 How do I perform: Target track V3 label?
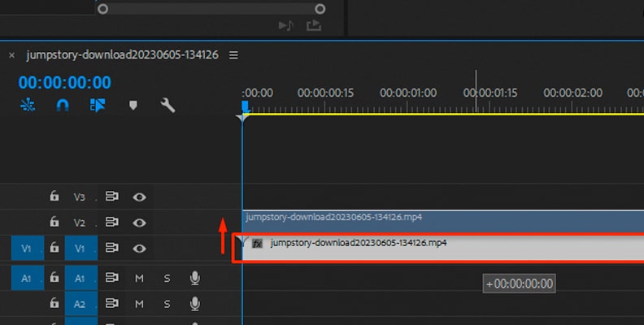80,197
